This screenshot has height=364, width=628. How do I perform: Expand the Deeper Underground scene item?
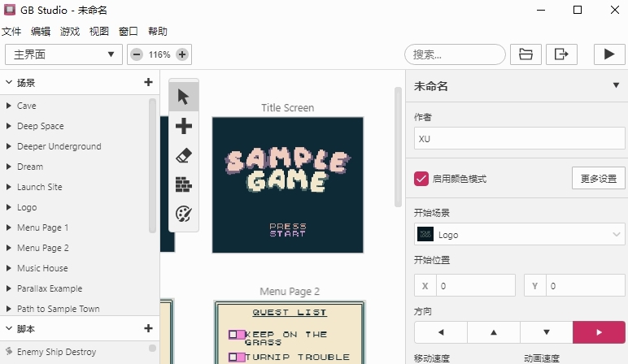(8, 146)
